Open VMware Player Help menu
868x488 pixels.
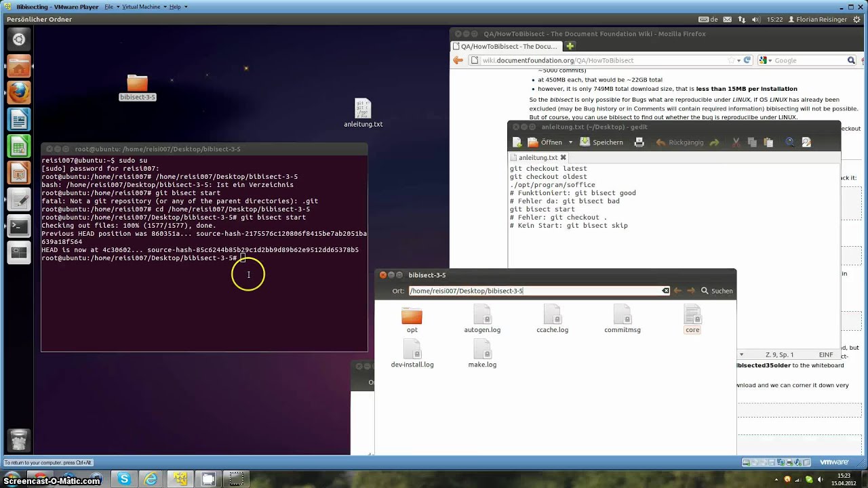tap(178, 7)
